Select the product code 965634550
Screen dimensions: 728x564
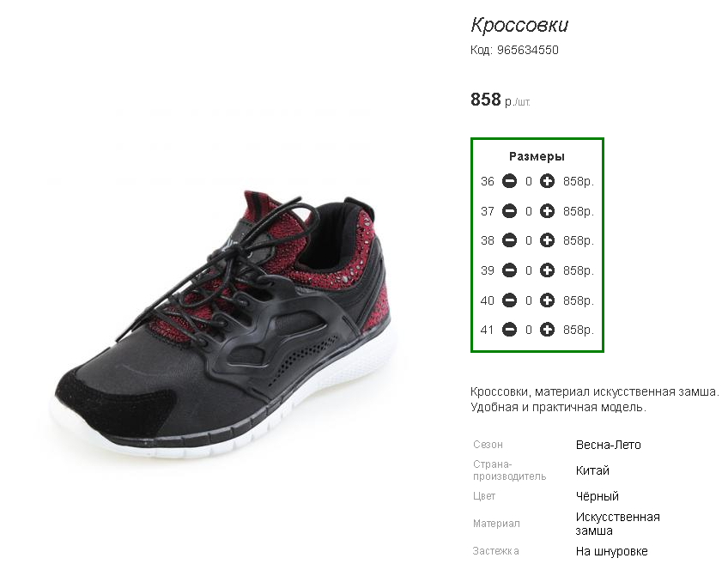tap(527, 50)
